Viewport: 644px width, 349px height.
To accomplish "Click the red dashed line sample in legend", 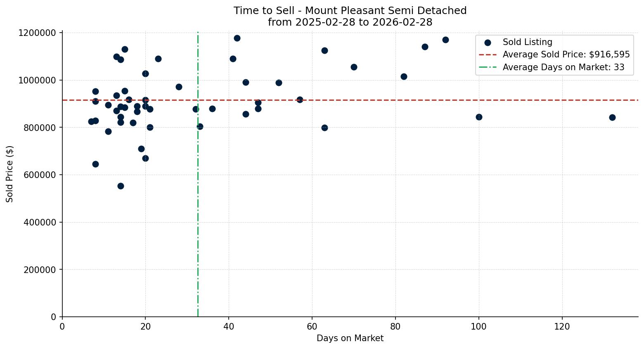I will coord(488,55).
